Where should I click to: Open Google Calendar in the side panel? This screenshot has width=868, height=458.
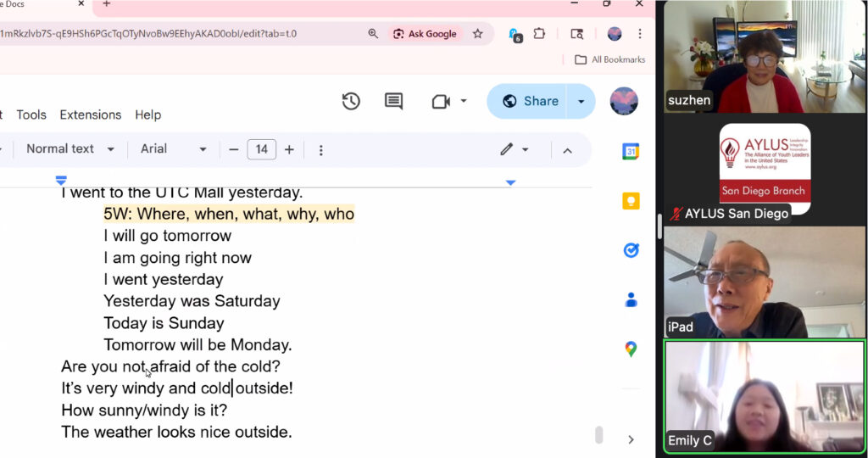tap(631, 152)
